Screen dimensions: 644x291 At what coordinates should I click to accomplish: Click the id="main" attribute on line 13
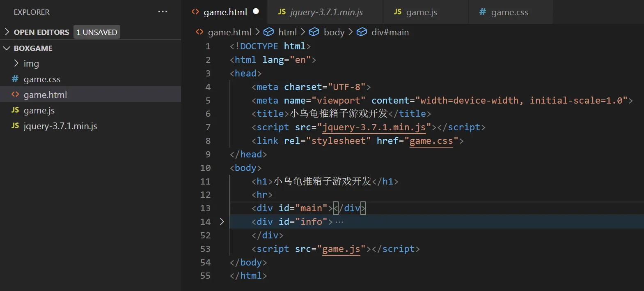tap(303, 208)
